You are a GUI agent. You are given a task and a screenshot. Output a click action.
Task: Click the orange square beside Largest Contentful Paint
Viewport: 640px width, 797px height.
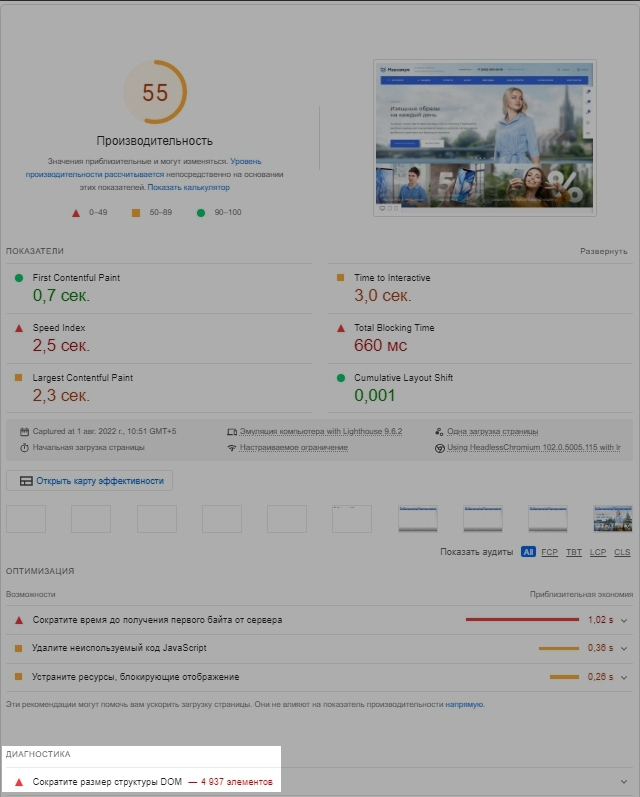[18, 378]
